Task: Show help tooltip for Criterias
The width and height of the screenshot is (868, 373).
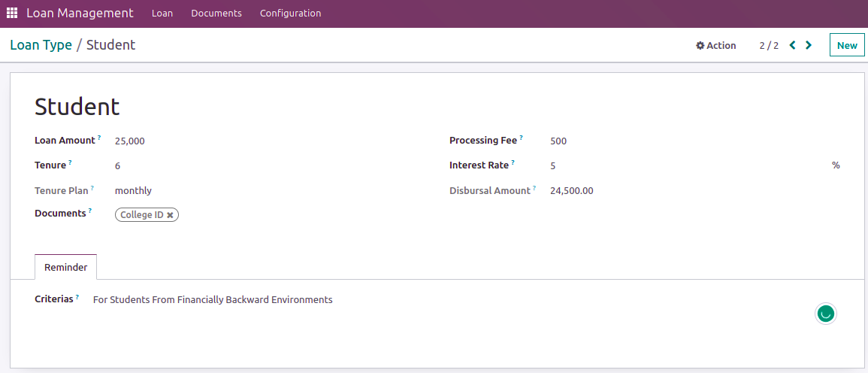Action: (x=77, y=296)
